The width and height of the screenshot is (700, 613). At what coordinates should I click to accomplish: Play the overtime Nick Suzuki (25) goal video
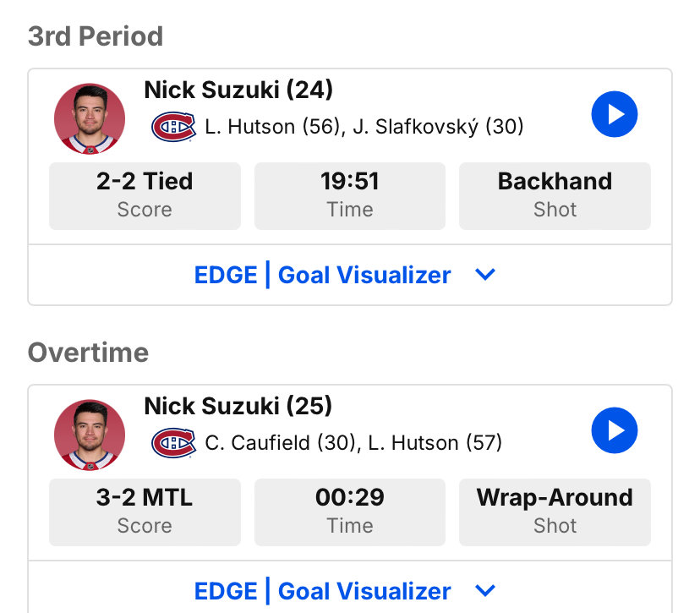[615, 430]
